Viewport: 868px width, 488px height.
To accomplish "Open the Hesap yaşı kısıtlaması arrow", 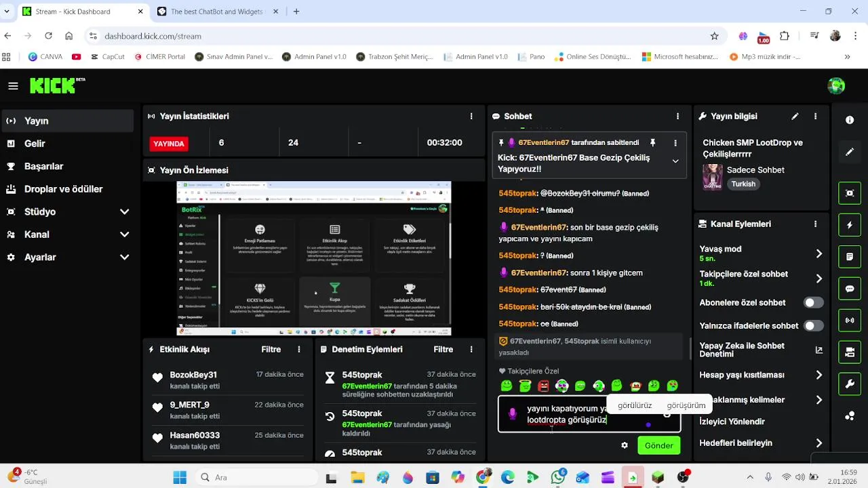I will (x=819, y=375).
